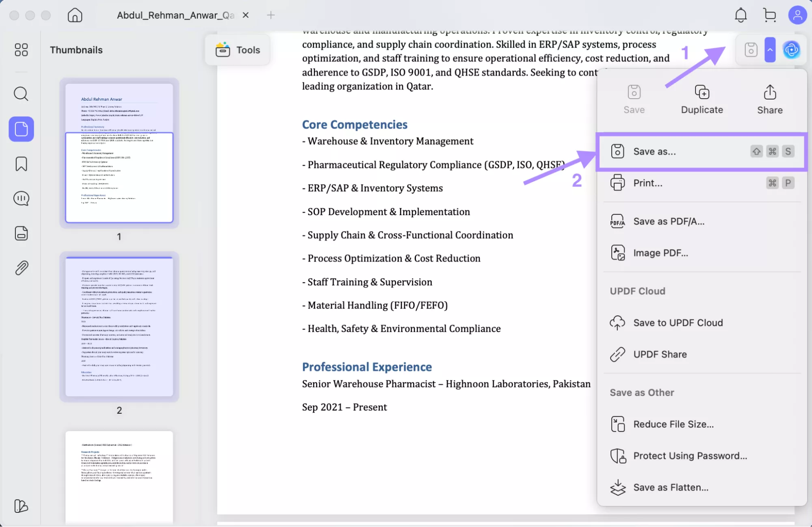The height and width of the screenshot is (527, 812).
Task: Select UPDF Share option
Action: (x=702, y=354)
